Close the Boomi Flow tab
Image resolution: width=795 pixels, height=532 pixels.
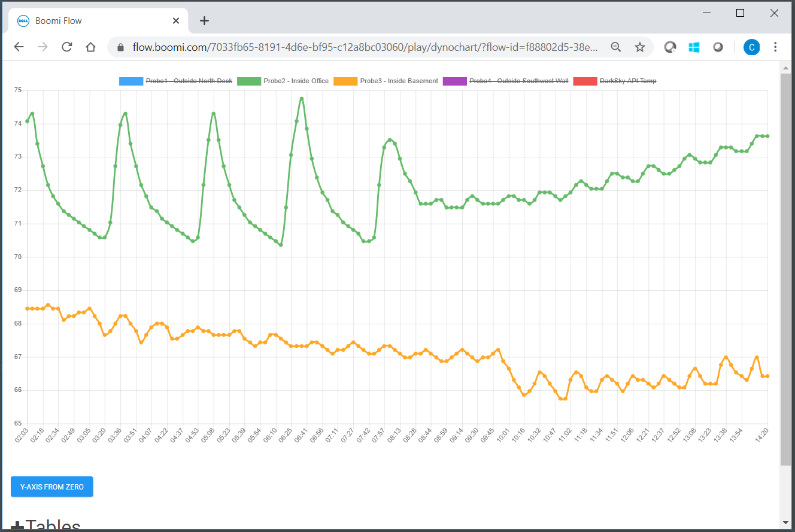click(x=176, y=21)
